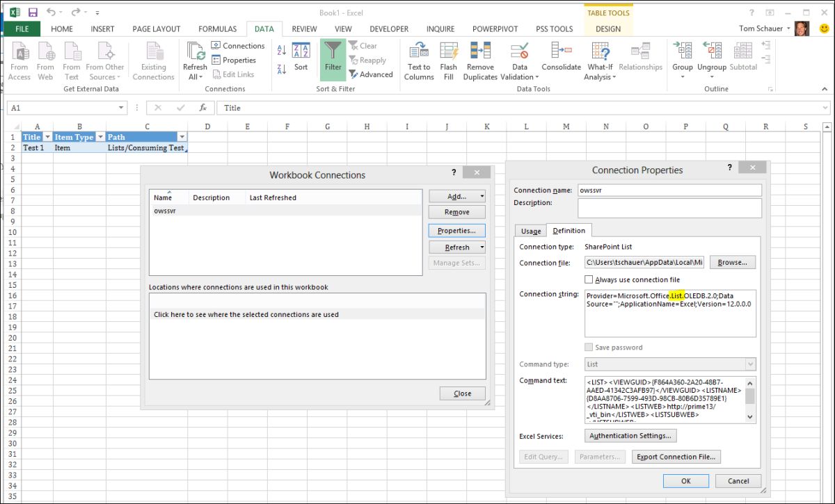Click Text to Columns

419,61
